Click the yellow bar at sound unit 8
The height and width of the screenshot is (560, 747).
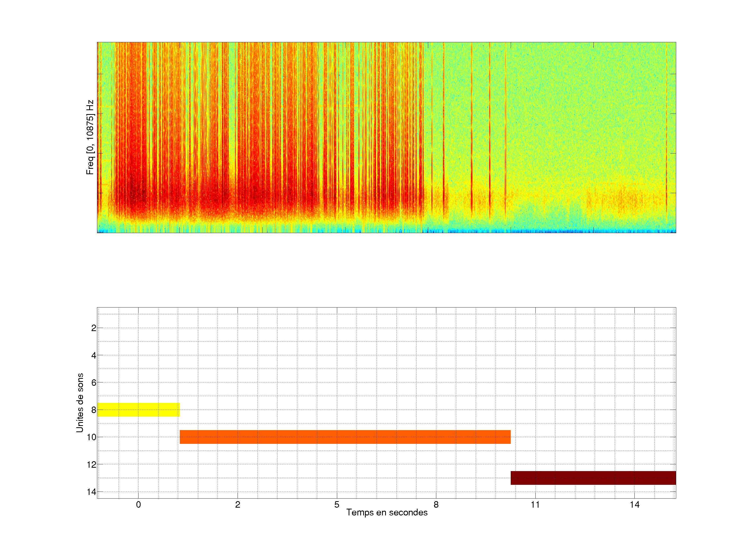click(138, 409)
